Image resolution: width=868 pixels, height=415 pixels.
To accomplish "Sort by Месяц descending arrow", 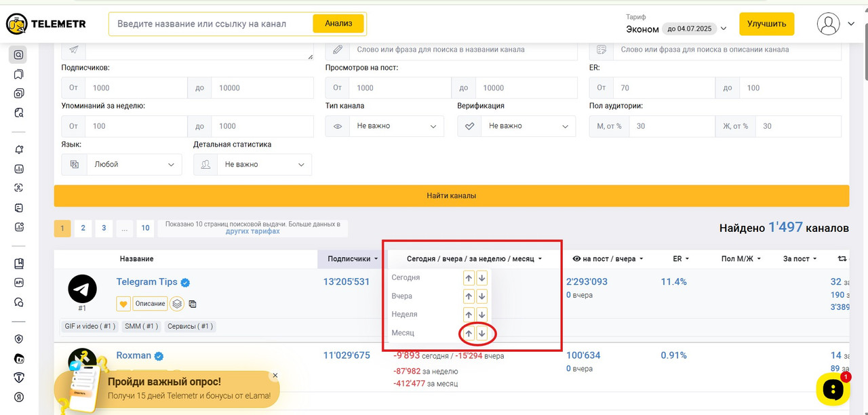I will 481,333.
